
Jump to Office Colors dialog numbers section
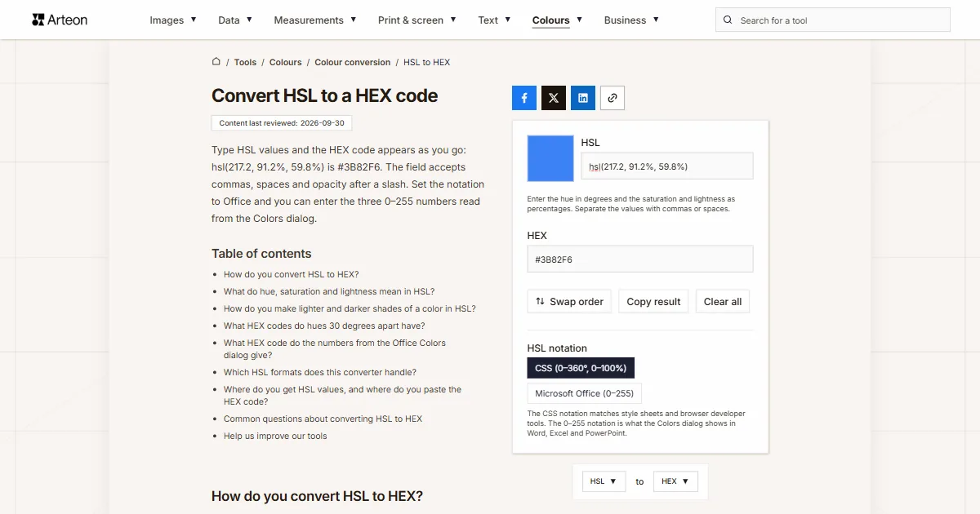[335, 349]
